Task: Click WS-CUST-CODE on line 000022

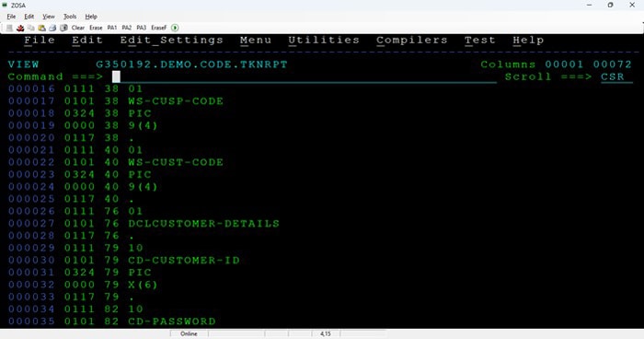Action: 176,162
